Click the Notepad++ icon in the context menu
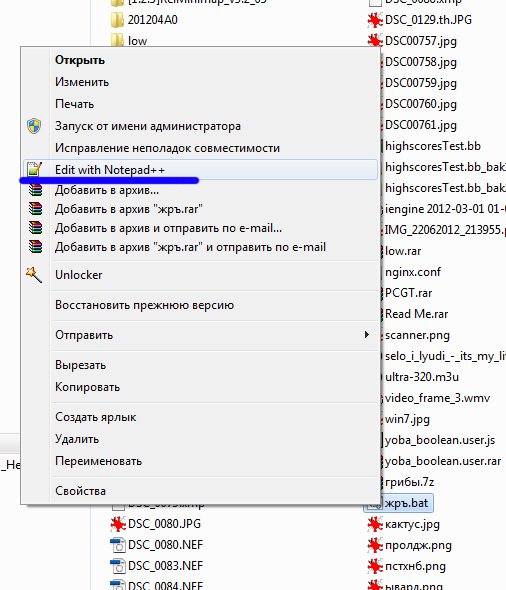The height and width of the screenshot is (590, 506). 34,169
